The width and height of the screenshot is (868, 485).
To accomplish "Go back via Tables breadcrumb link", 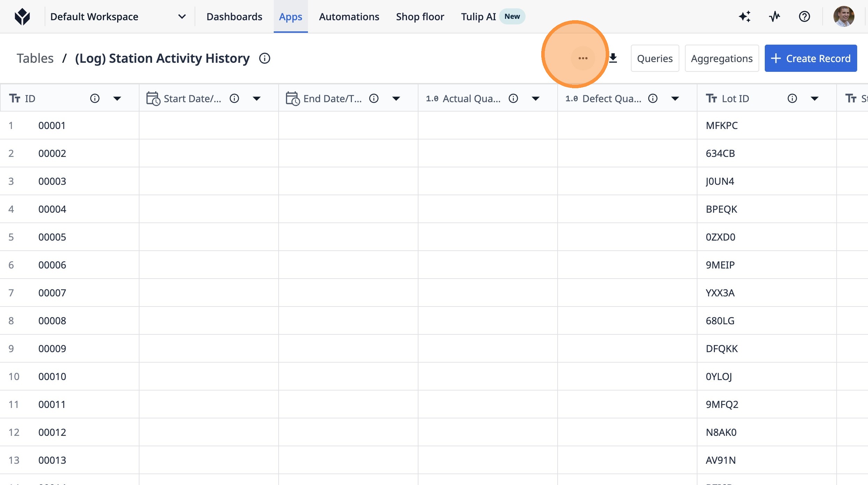I will [35, 58].
